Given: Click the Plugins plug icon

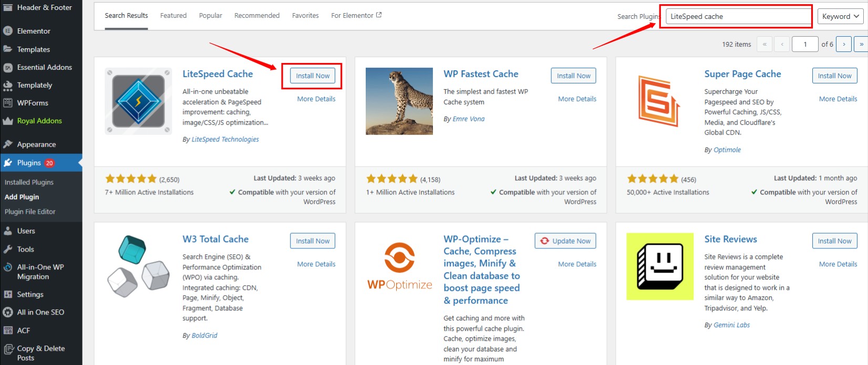Looking at the screenshot, I should coord(8,163).
